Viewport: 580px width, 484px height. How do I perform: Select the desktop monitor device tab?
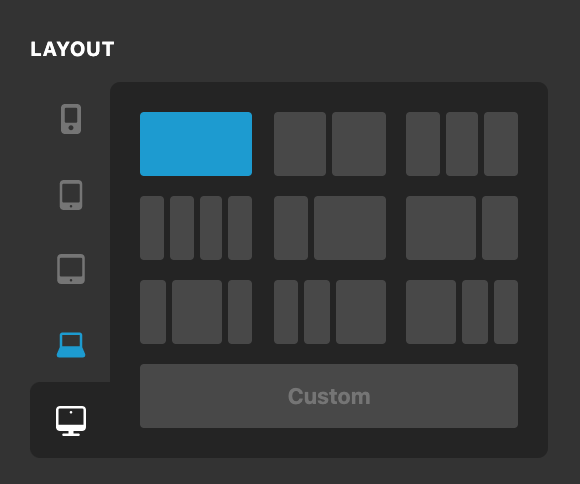71,421
